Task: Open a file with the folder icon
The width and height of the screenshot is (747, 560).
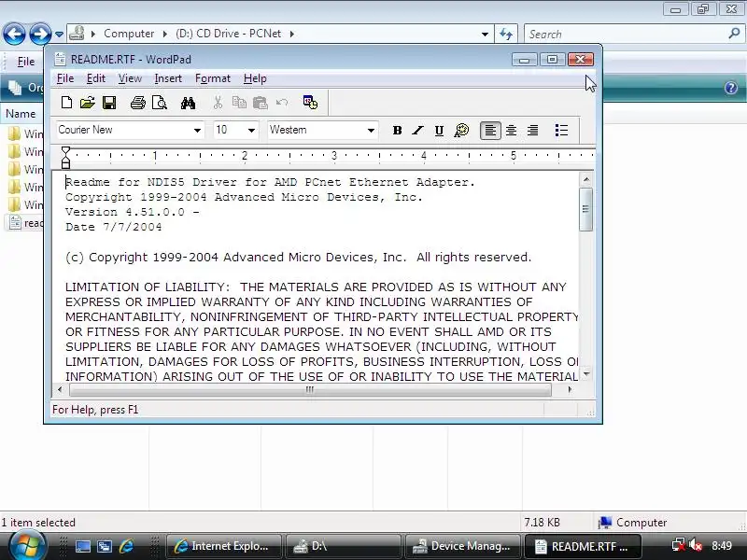Action: (x=87, y=103)
